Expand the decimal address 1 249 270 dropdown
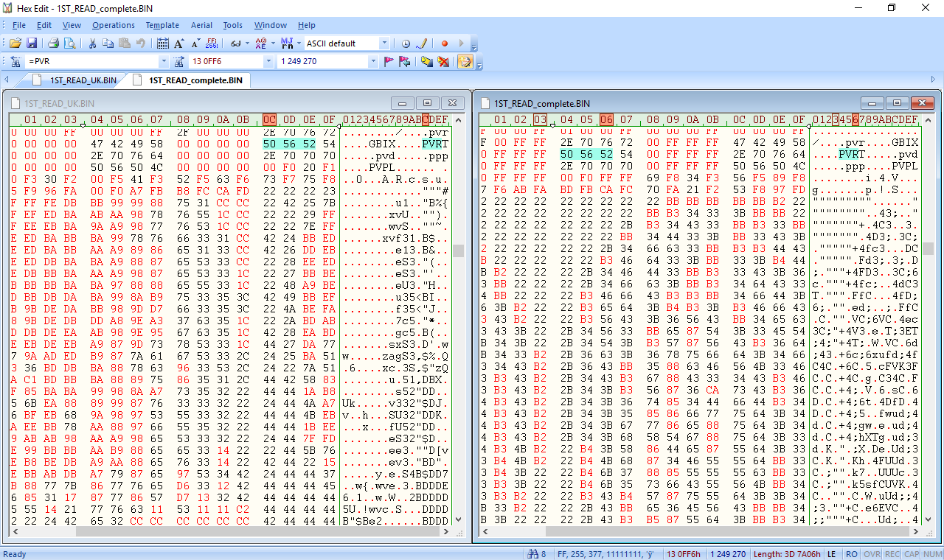 tap(372, 61)
